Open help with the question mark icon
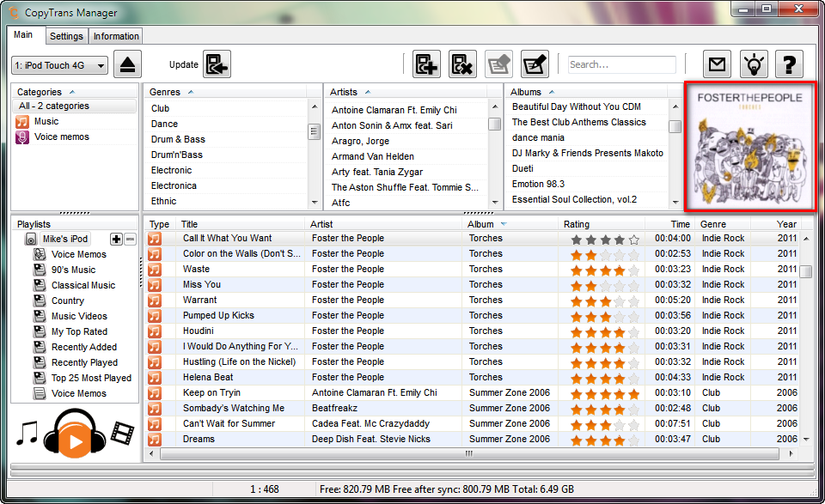The height and width of the screenshot is (504, 825). click(x=789, y=64)
